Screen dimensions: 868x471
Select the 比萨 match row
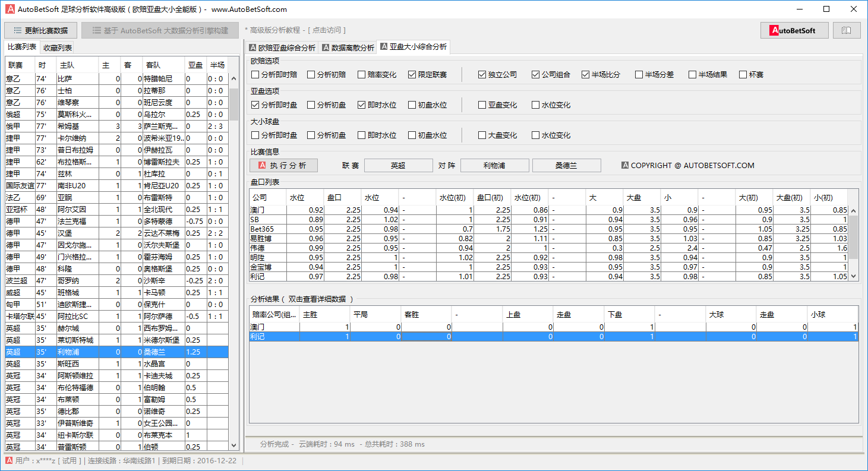[116, 78]
